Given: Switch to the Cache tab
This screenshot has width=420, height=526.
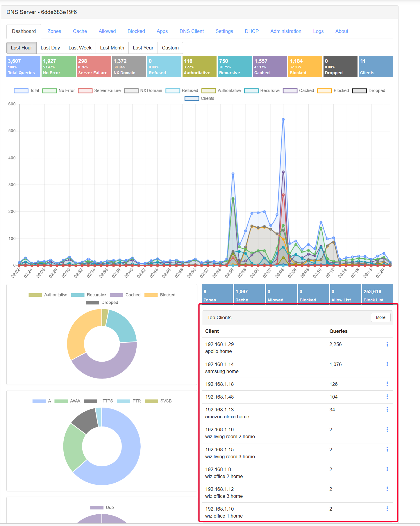Looking at the screenshot, I should click(80, 31).
